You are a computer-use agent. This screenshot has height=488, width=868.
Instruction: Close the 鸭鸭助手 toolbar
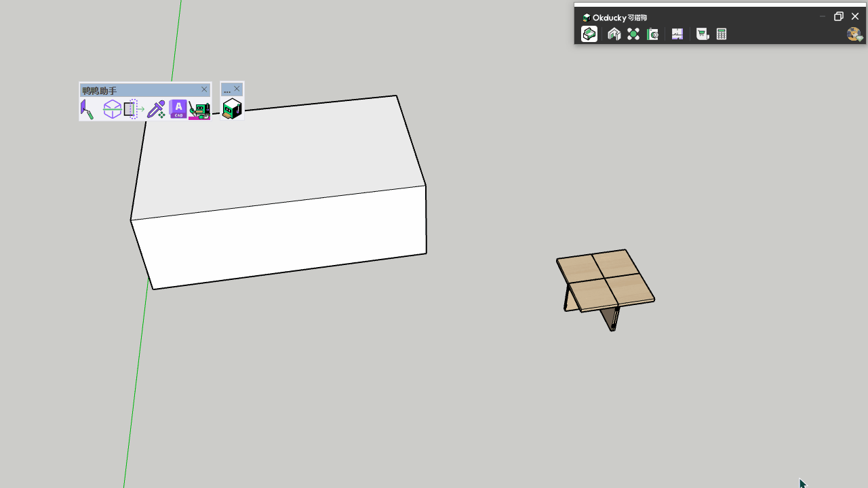coord(204,89)
